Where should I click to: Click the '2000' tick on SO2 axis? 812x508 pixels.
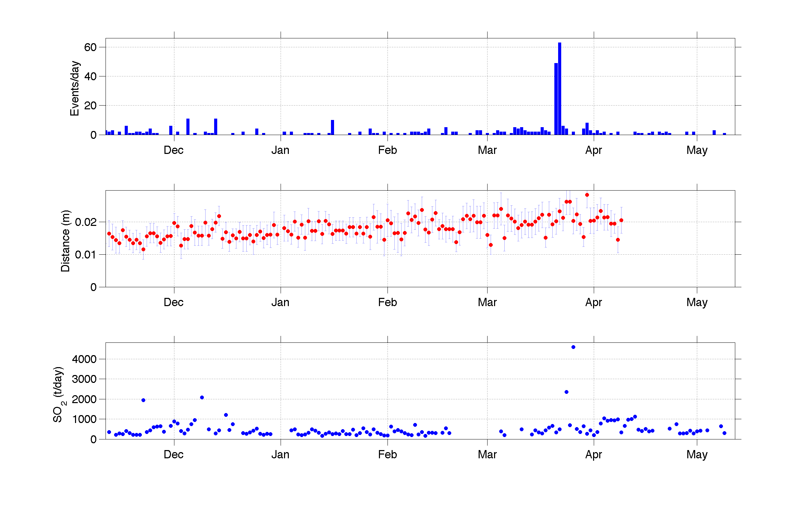[84, 399]
